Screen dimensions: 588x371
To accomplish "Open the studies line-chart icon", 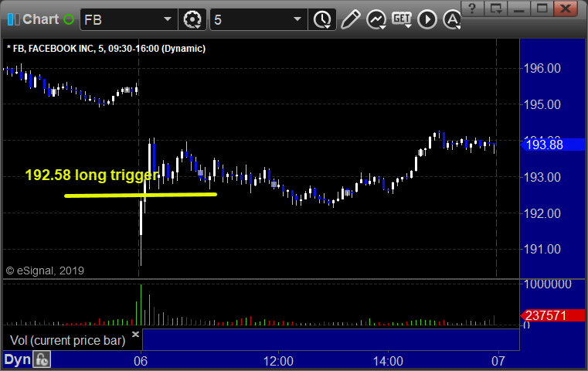I will click(376, 19).
